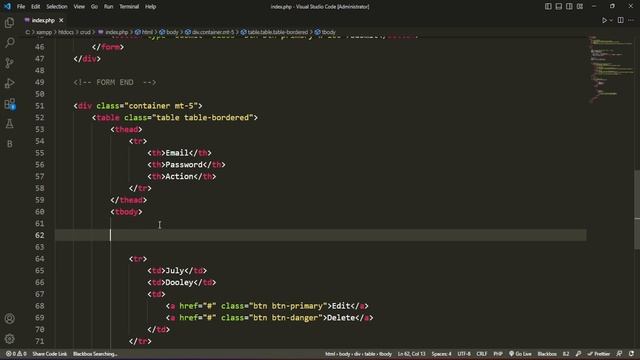Click the vertical scrollbar thumb
The image size is (640, 360).
tap(637, 209)
